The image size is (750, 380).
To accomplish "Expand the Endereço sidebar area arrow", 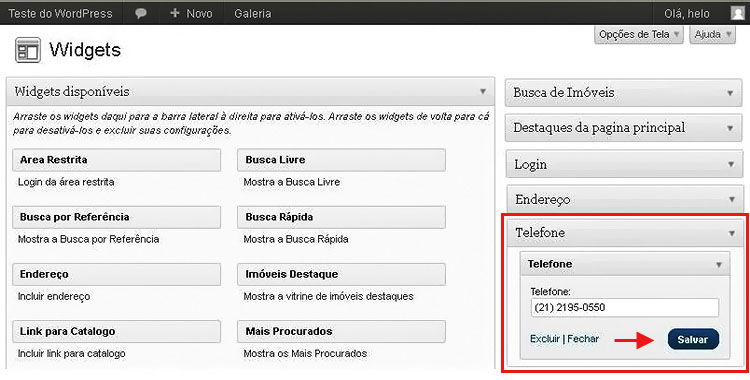I will coord(732,199).
